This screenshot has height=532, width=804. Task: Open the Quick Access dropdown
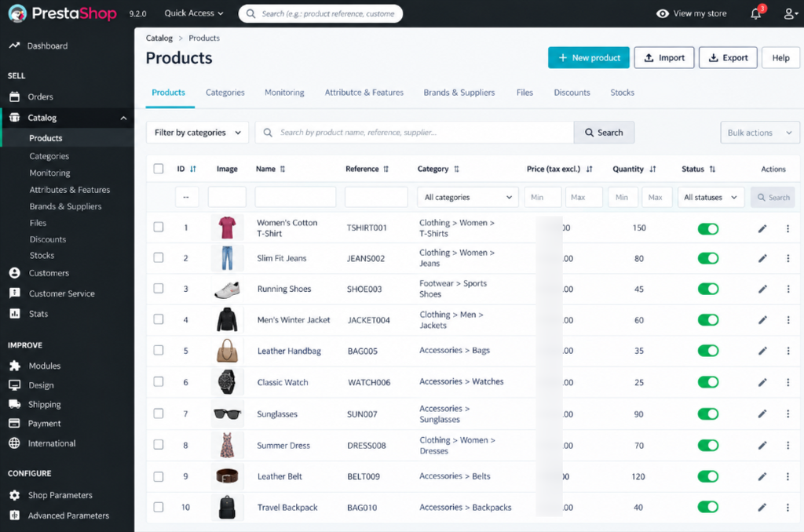click(194, 13)
